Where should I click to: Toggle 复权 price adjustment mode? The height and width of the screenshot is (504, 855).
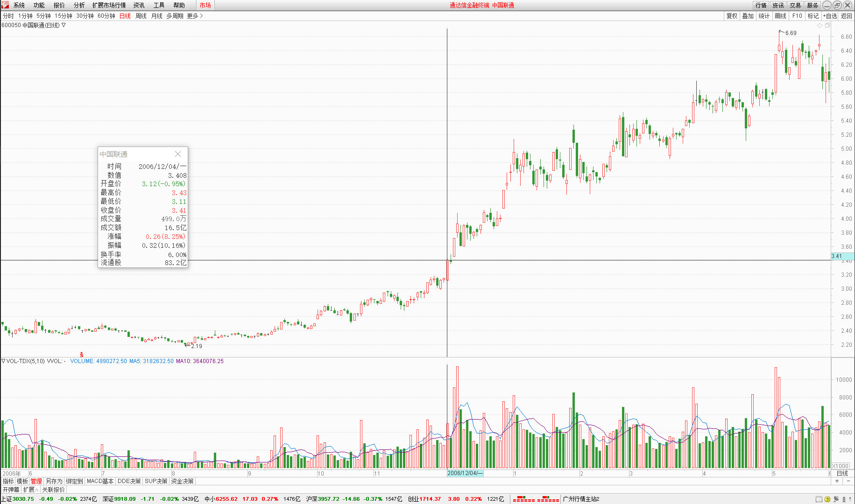pyautogui.click(x=732, y=16)
